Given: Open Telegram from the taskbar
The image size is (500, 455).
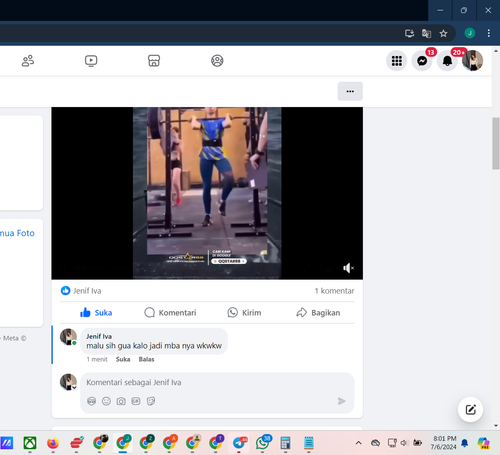Looking at the screenshot, I should [x=239, y=443].
